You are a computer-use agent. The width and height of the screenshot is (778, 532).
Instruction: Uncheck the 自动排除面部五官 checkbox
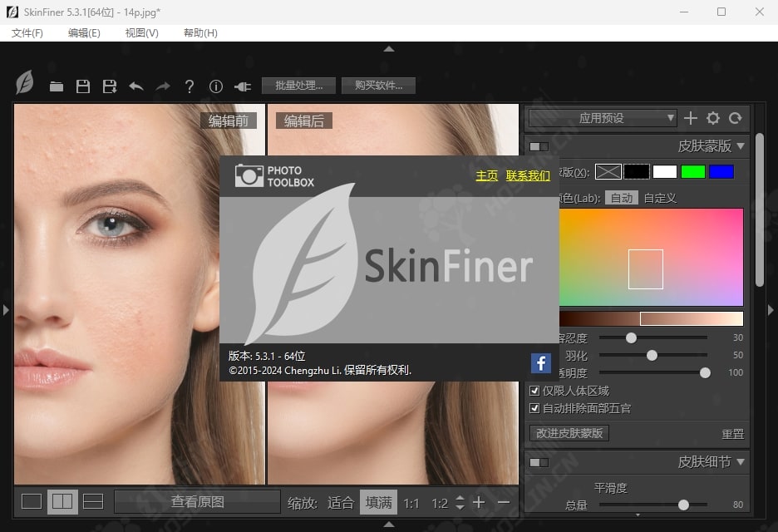534,408
